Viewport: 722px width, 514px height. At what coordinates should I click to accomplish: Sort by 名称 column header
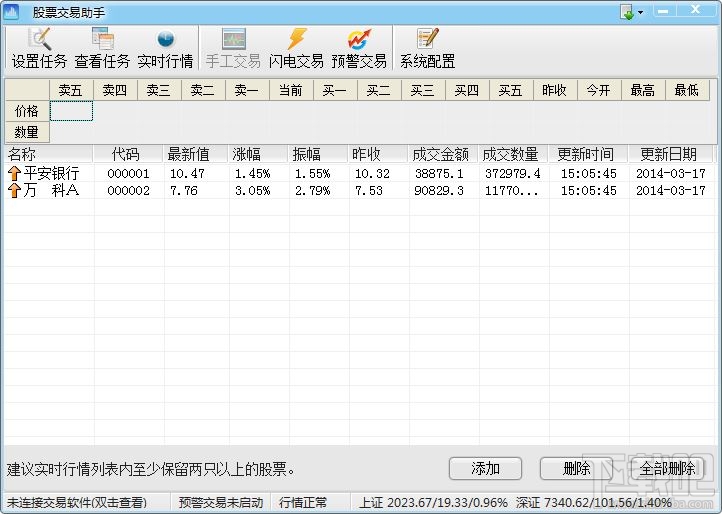(x=48, y=154)
